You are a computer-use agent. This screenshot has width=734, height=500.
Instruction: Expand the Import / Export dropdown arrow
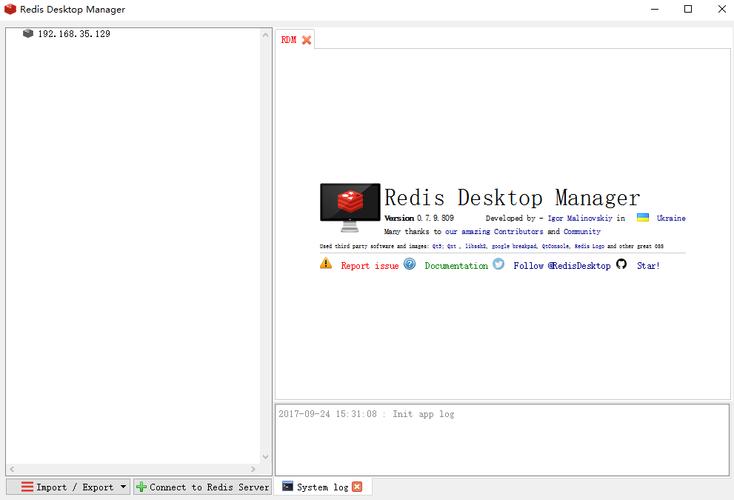click(123, 486)
